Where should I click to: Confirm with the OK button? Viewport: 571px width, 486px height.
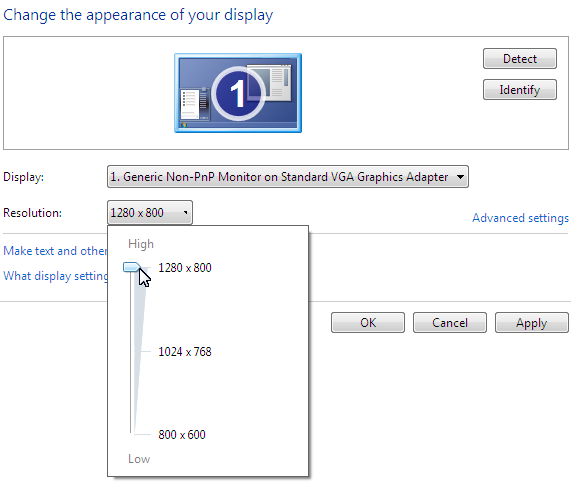click(x=368, y=323)
